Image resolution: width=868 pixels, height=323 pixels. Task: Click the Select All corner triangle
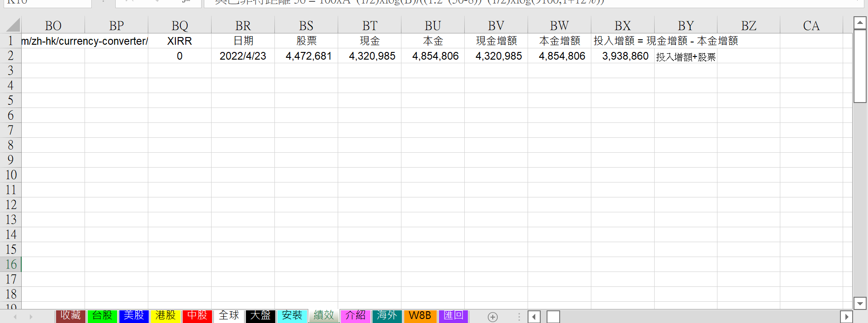(x=13, y=25)
